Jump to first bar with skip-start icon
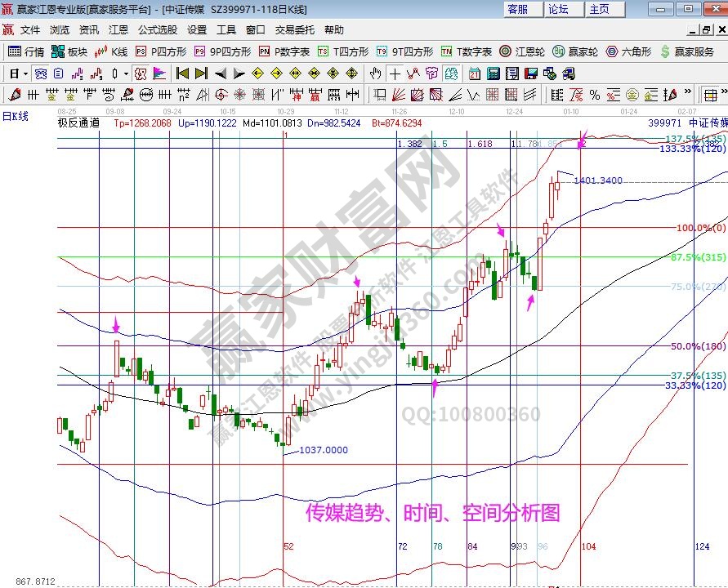728x588 pixels. tap(182, 73)
